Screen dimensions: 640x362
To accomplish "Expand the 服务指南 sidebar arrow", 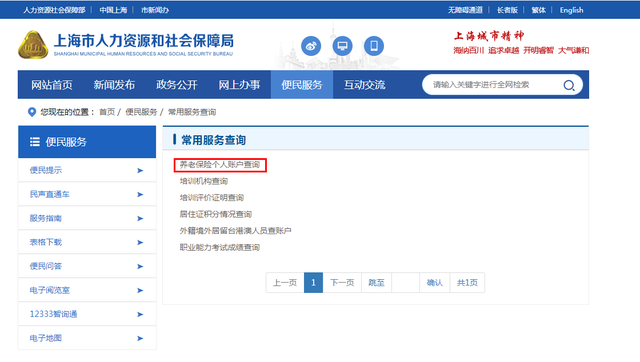I will click(x=140, y=218).
